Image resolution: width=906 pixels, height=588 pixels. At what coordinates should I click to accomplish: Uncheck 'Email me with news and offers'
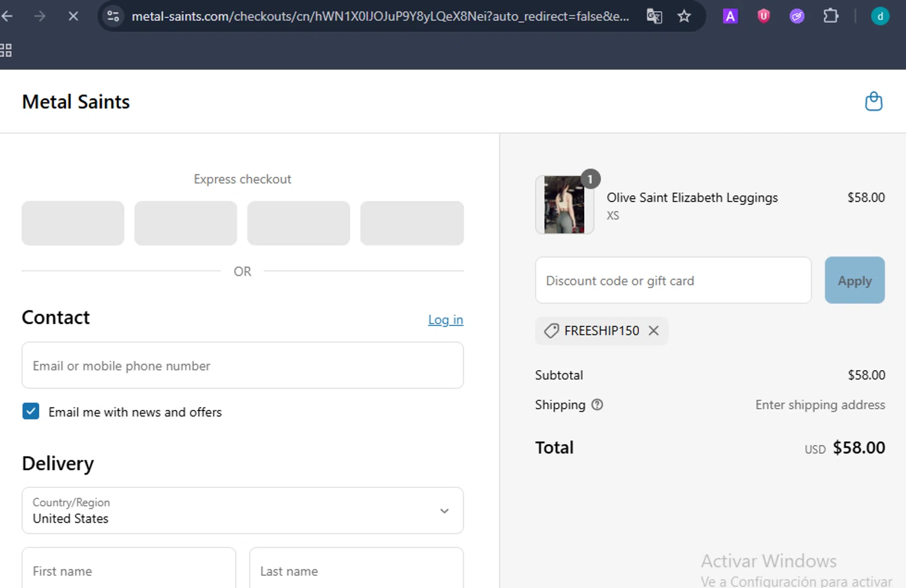click(31, 411)
